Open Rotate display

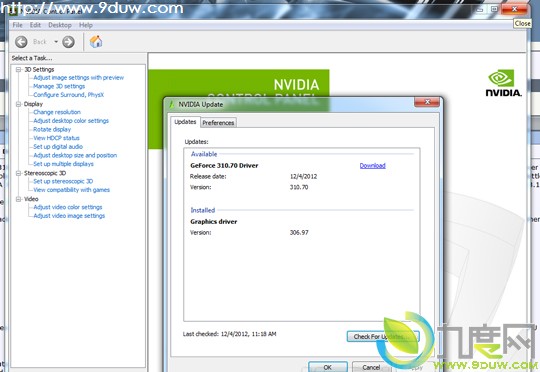click(52, 130)
